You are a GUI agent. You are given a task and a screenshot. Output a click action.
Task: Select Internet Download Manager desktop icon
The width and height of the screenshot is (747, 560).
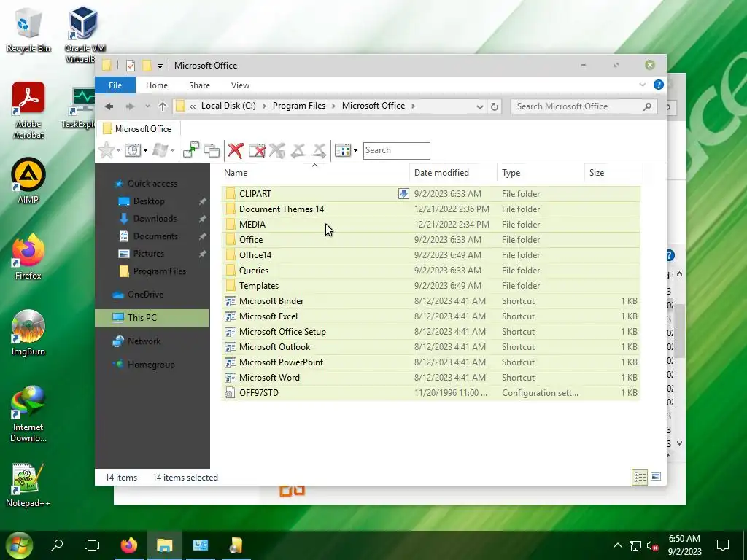[28, 414]
